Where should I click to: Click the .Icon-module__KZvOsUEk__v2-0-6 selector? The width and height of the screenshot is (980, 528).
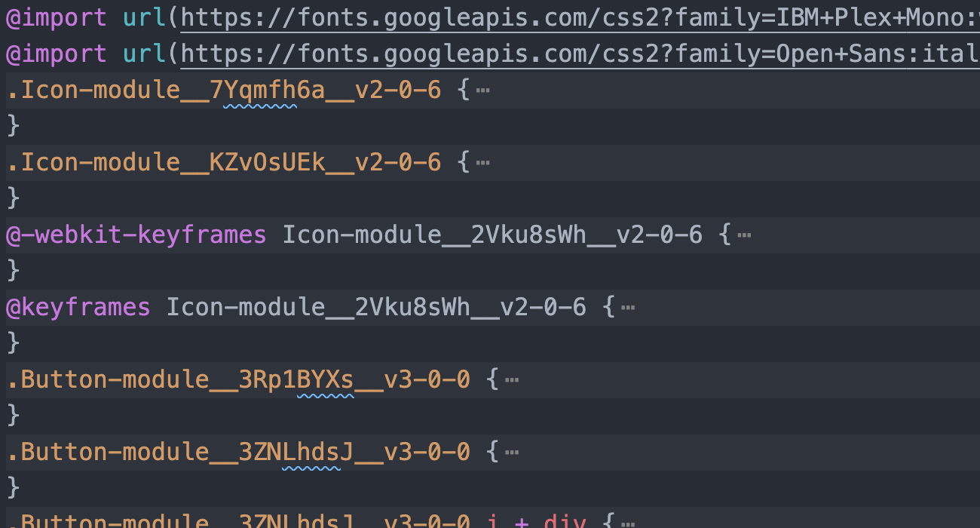tap(224, 163)
